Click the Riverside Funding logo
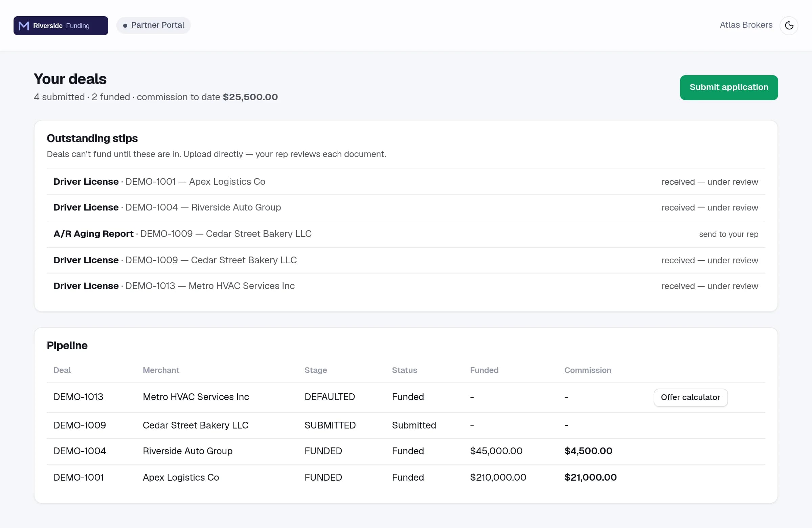The width and height of the screenshot is (812, 528). pos(61,26)
